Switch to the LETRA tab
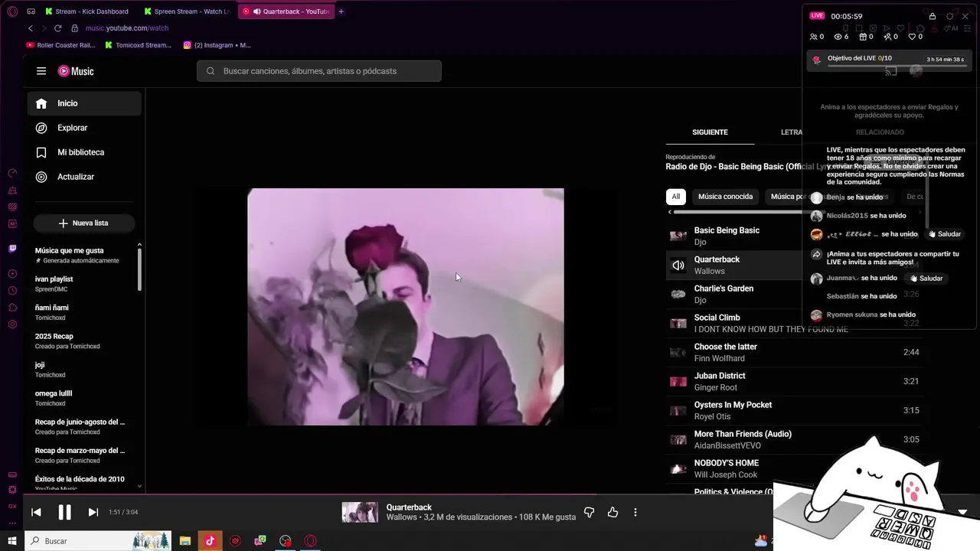Viewport: 980px width, 551px height. coord(792,132)
